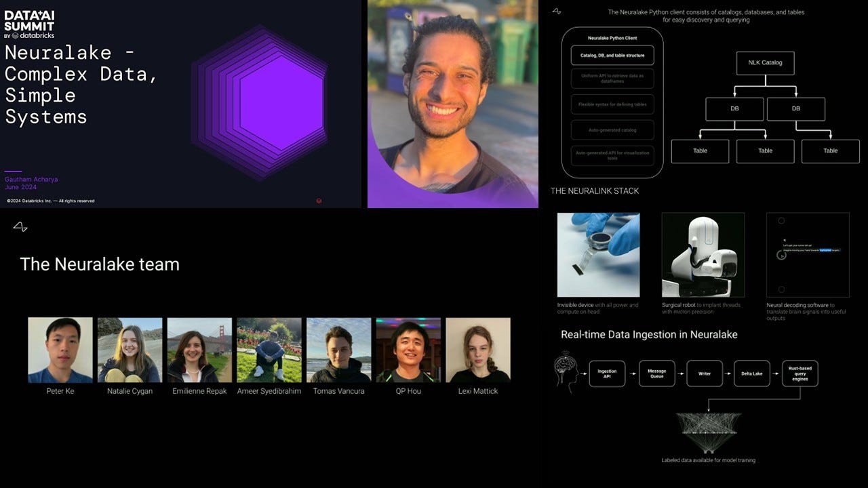
Task: Select the 'Auto-generated API for visualization tools' box
Action: click(612, 155)
